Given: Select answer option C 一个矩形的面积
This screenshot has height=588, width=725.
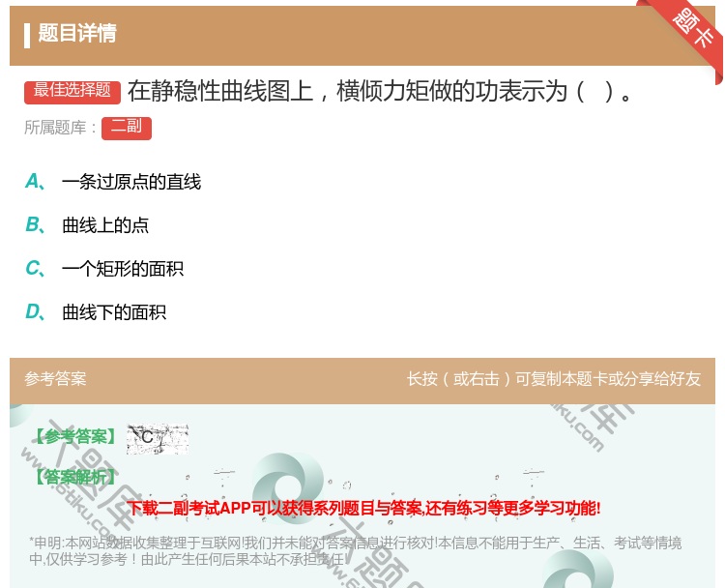Looking at the screenshot, I should [x=123, y=269].
